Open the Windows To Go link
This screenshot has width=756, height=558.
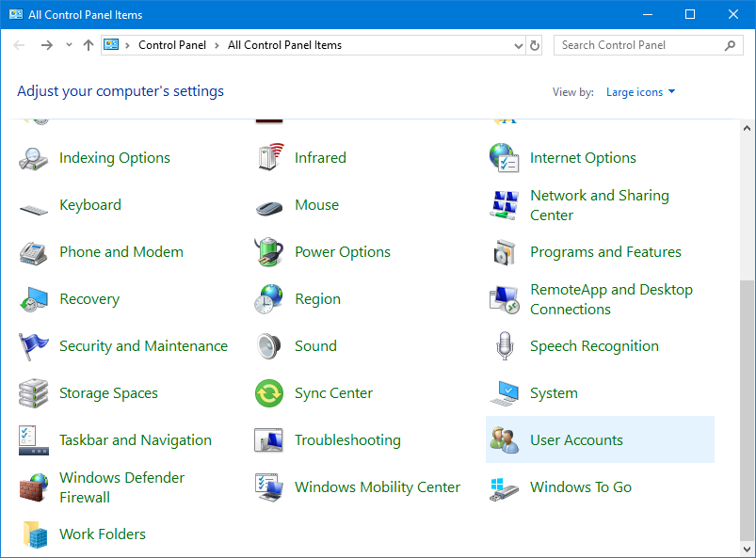click(581, 487)
